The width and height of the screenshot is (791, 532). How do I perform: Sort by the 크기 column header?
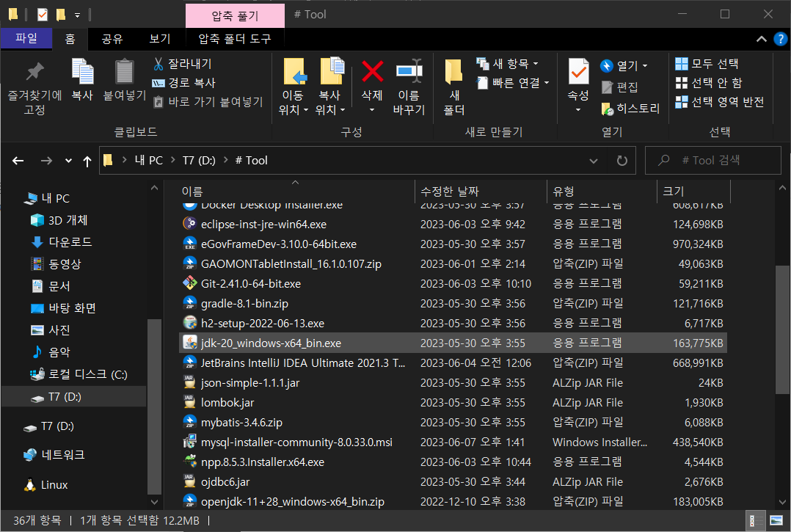(693, 191)
